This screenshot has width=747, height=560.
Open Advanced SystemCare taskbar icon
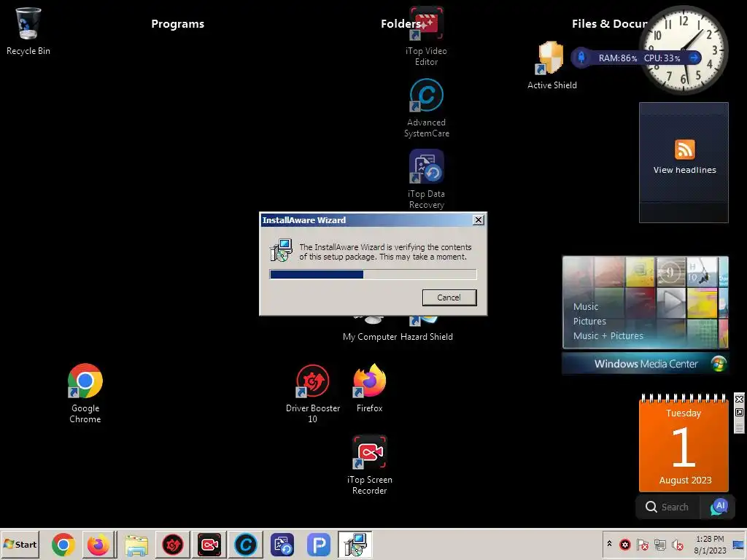[246, 544]
